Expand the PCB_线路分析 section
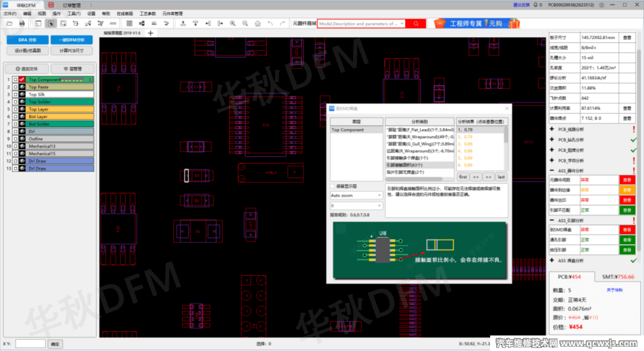Viewport: 644px width, 351px height. pos(552,129)
